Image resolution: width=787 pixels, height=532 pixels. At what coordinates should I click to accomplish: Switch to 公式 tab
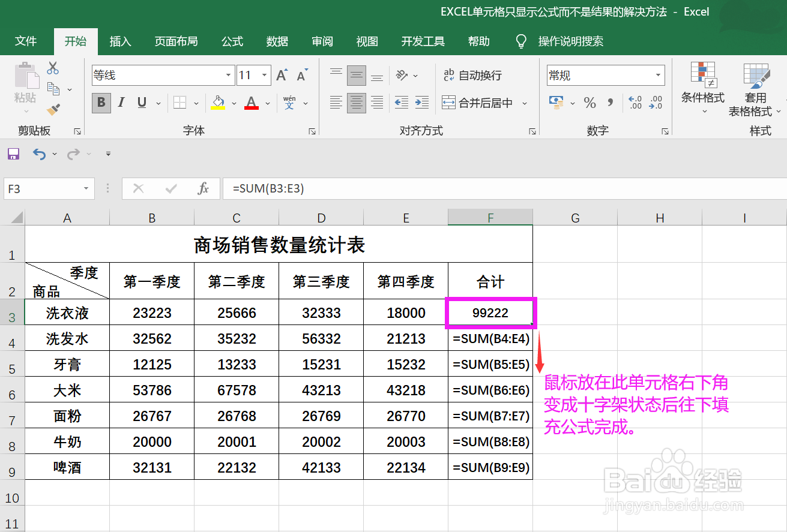tap(232, 41)
